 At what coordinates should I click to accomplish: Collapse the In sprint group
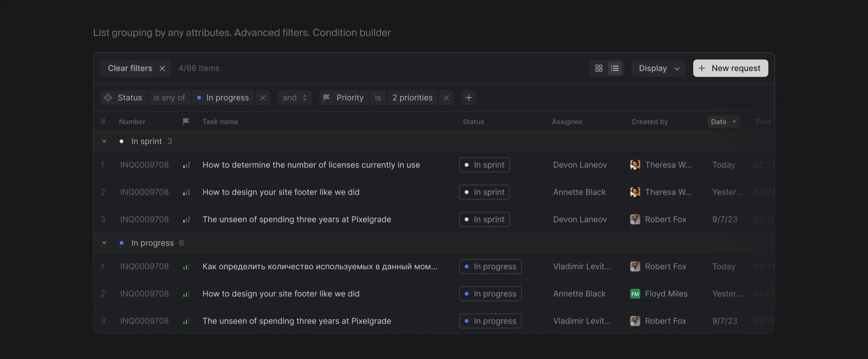pyautogui.click(x=104, y=141)
